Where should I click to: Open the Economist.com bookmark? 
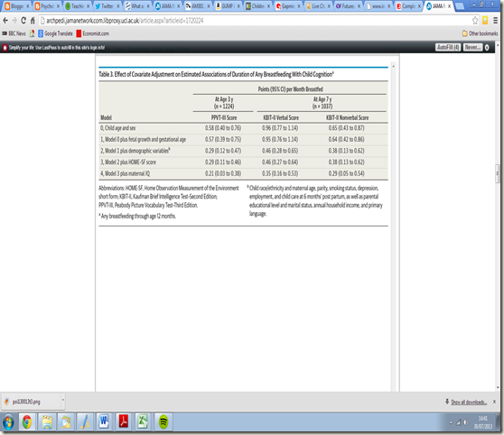(x=92, y=33)
